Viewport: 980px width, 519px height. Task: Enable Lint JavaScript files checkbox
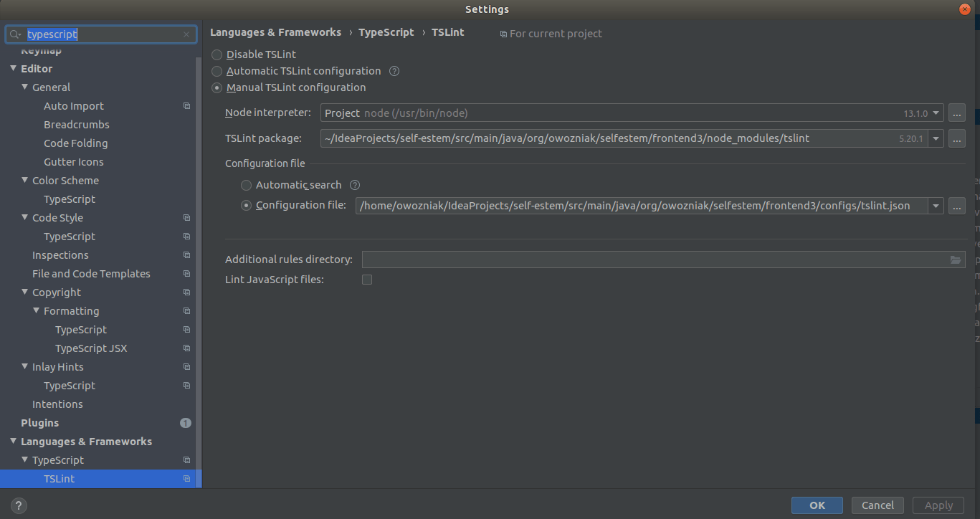point(367,280)
